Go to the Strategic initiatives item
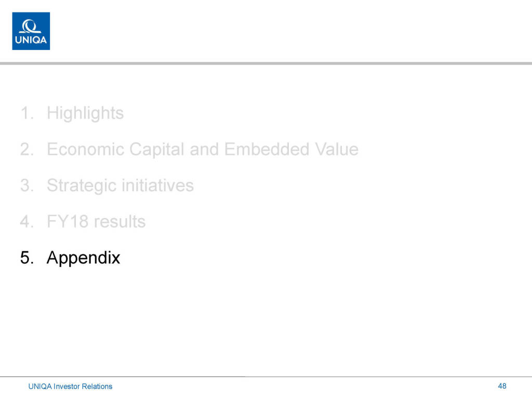This screenshot has width=532, height=399. (120, 185)
